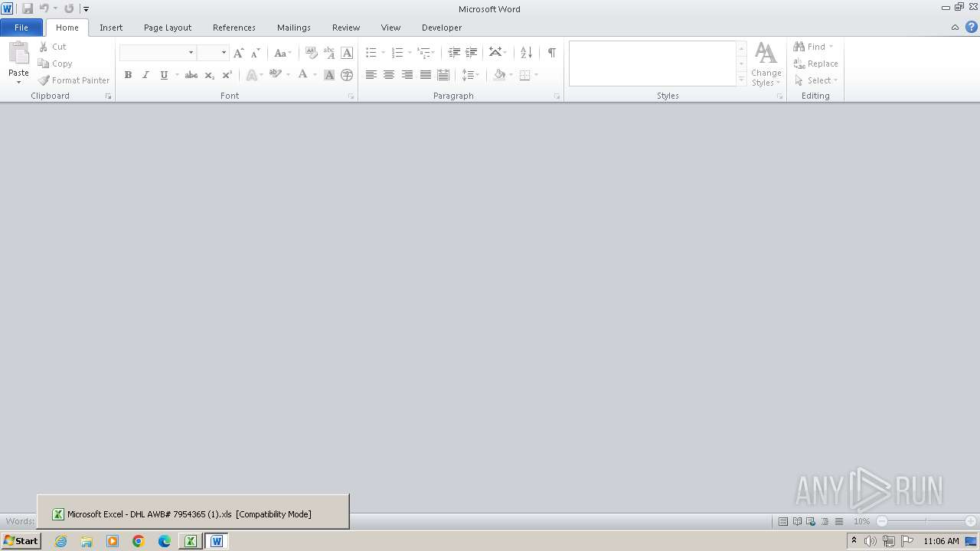
Task: Click the Paste clipboard icon
Action: coord(18,54)
